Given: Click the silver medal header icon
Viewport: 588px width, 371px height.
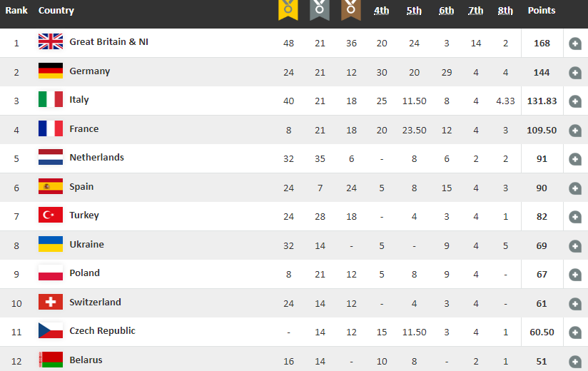Looking at the screenshot, I should click(320, 9).
